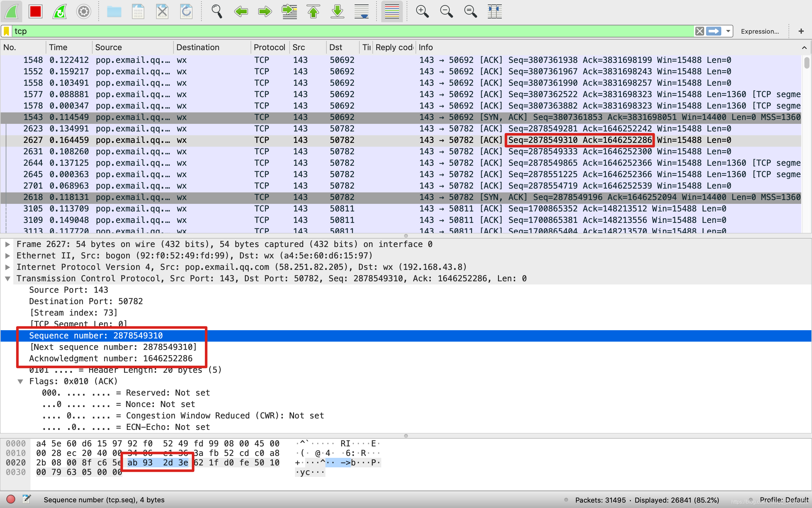812x508 pixels.
Task: Go back in packet history
Action: [241, 11]
